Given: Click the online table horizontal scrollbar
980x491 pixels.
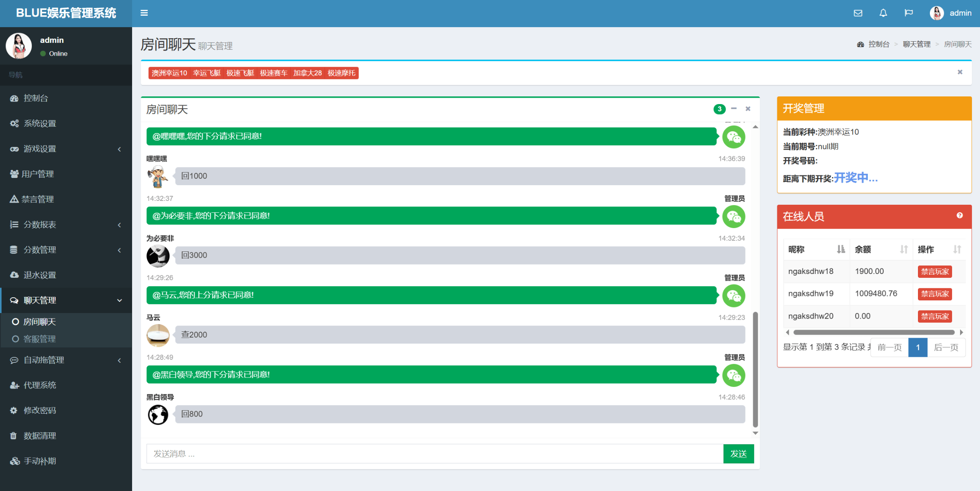Looking at the screenshot, I should (x=874, y=333).
